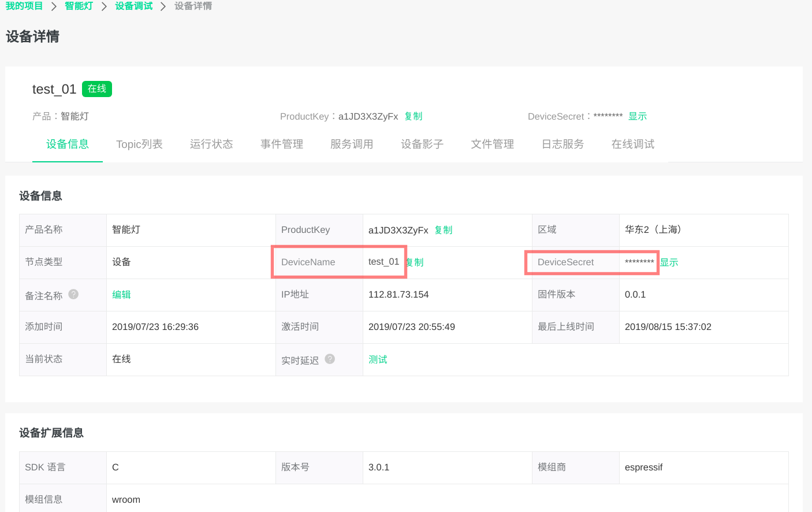
Task: Go back to 设备调试 breadcrumb
Action: click(x=134, y=6)
